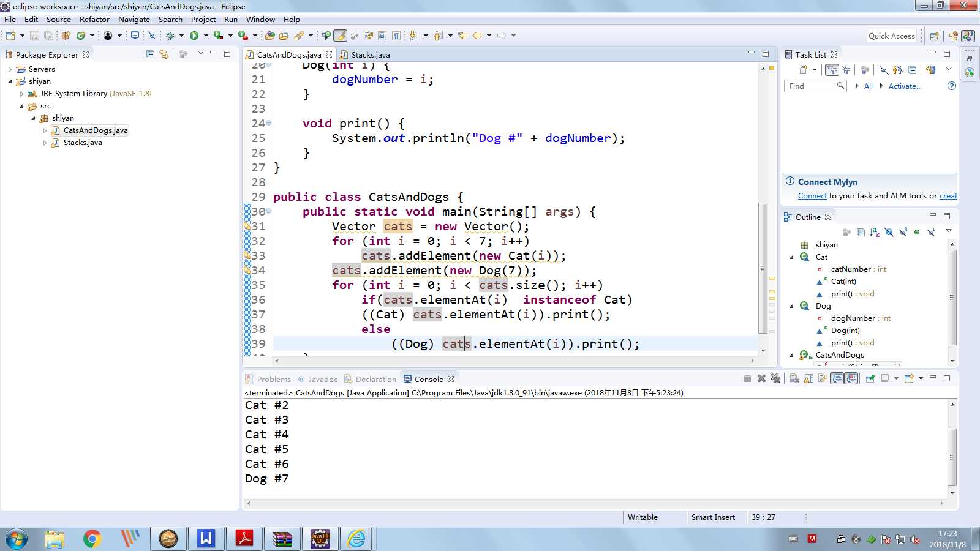Switch to the Javadoc tab
The height and width of the screenshot is (551, 980).
tap(318, 379)
